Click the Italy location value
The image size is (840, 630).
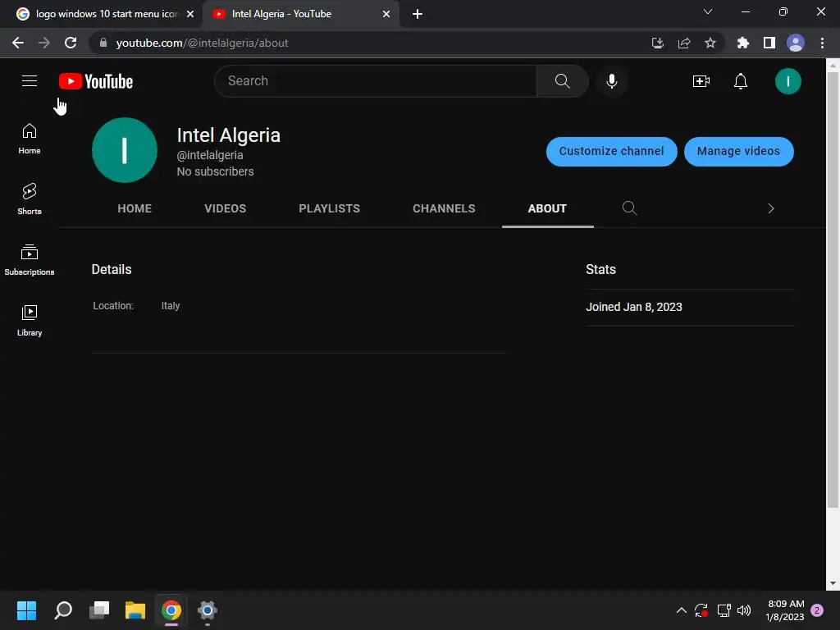coord(171,306)
